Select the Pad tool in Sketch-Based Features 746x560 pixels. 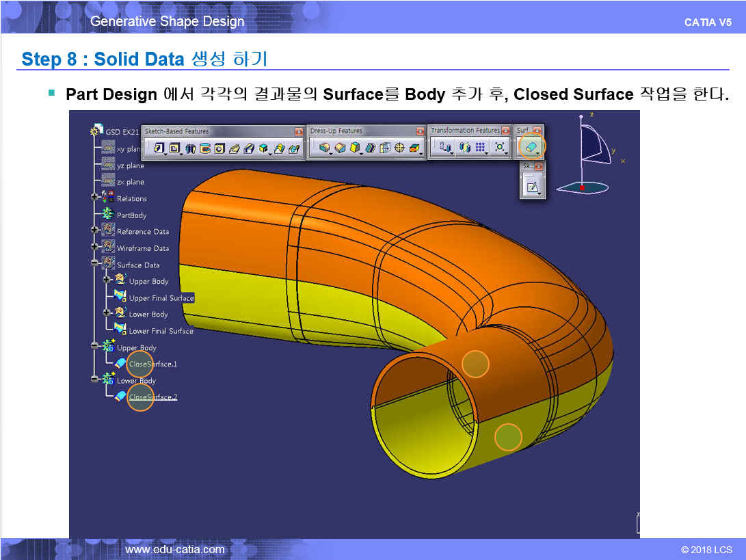tap(158, 148)
